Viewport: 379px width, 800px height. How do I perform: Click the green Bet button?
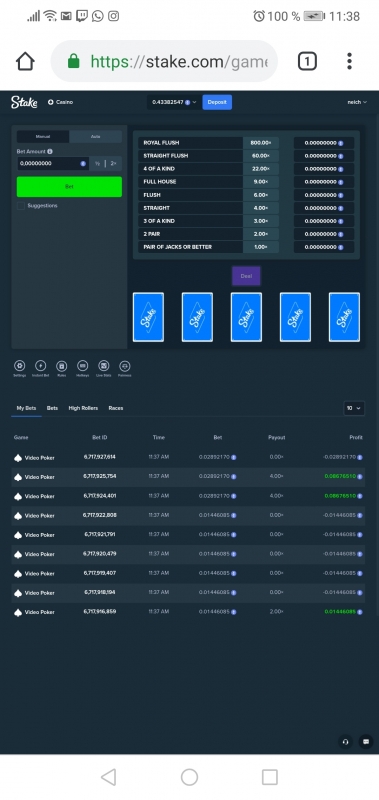point(69,187)
